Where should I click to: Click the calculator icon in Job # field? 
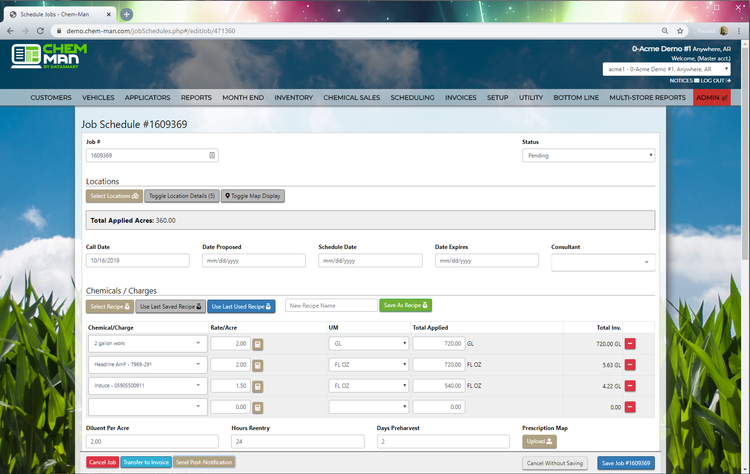tap(212, 155)
